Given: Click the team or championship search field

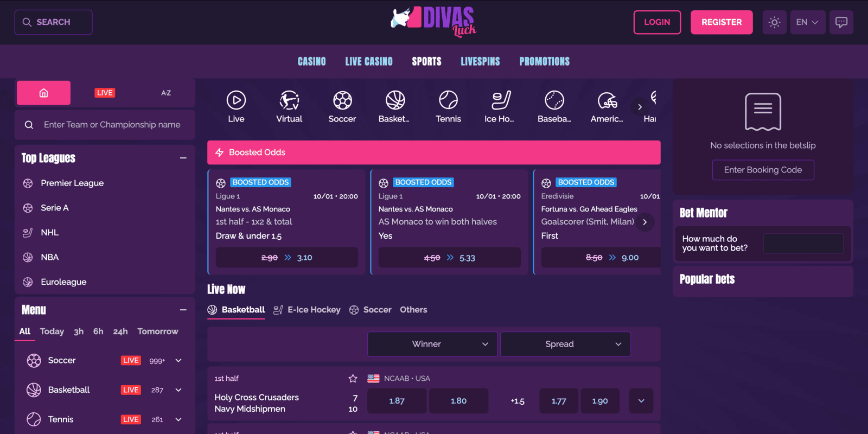Looking at the screenshot, I should pyautogui.click(x=112, y=125).
